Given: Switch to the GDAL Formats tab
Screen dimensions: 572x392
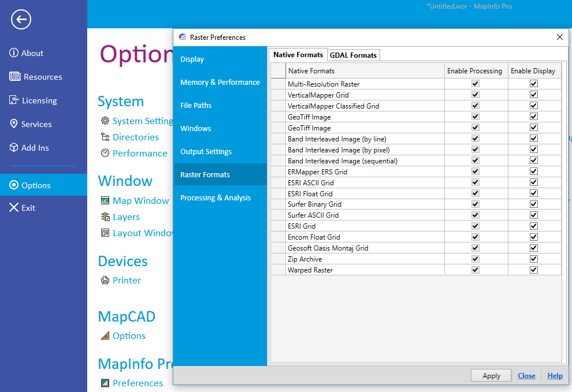Looking at the screenshot, I should 353,55.
